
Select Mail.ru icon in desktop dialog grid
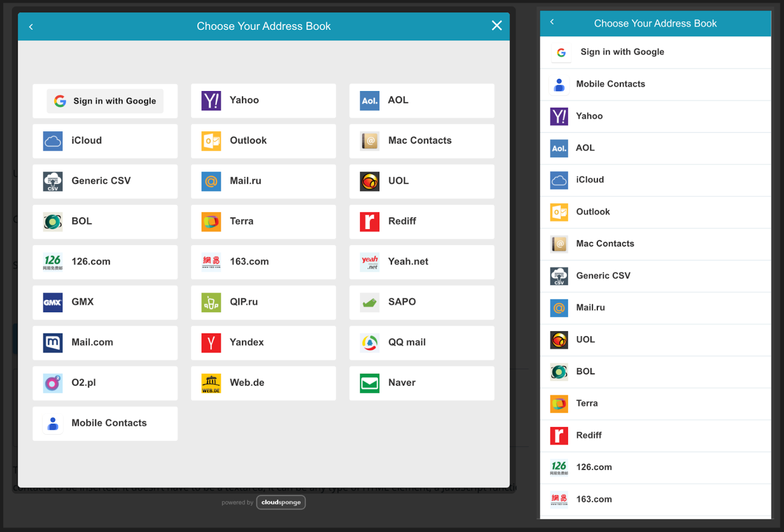click(211, 181)
